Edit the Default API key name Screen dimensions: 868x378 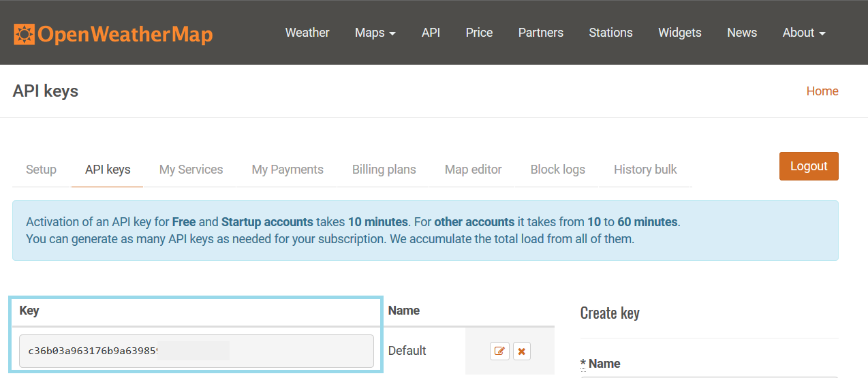[x=499, y=351]
